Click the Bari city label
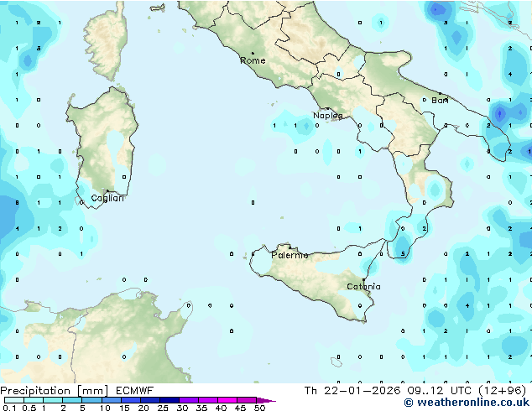 point(440,101)
